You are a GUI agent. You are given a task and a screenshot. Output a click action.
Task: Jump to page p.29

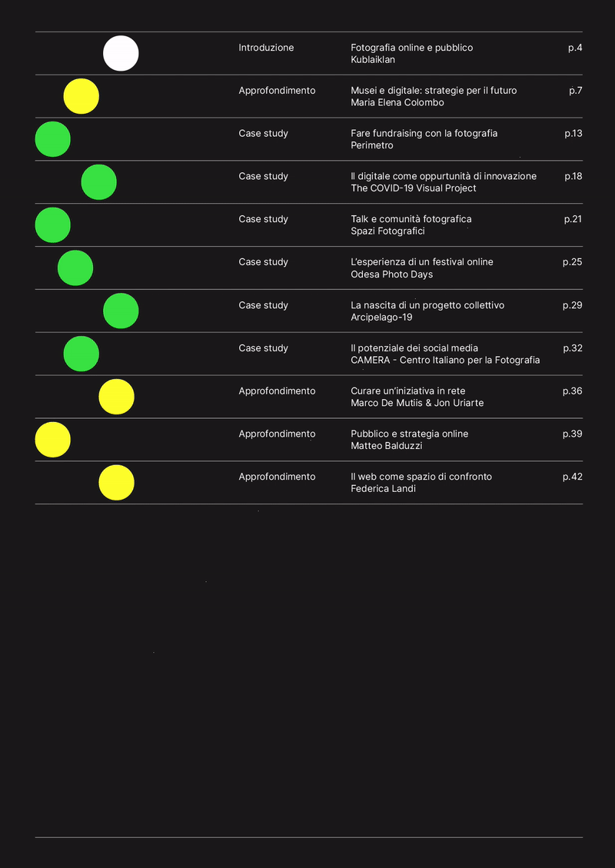tap(572, 305)
